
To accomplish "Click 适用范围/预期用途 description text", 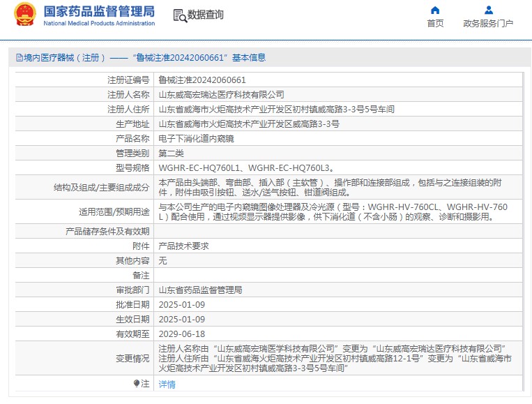I will coord(333,211).
